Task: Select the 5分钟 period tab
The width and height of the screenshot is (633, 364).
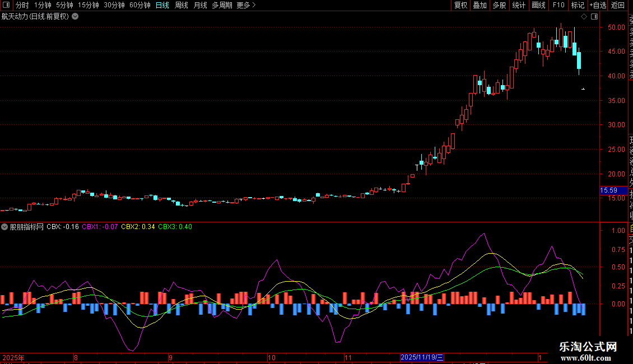Action: tap(64, 5)
